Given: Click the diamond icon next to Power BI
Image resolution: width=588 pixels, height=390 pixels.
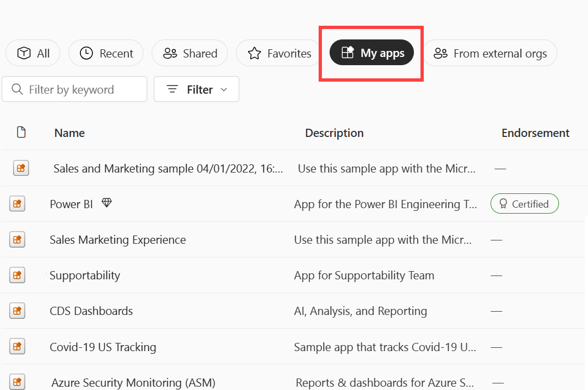Looking at the screenshot, I should [106, 202].
